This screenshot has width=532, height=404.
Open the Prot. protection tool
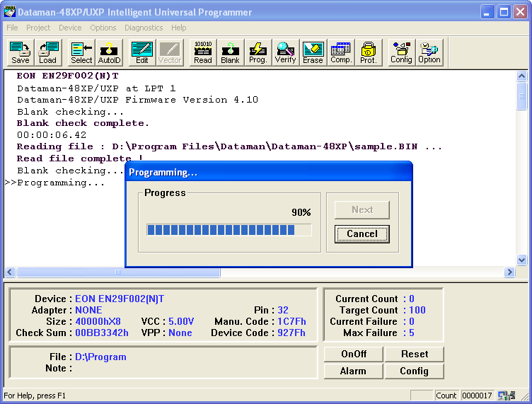368,53
